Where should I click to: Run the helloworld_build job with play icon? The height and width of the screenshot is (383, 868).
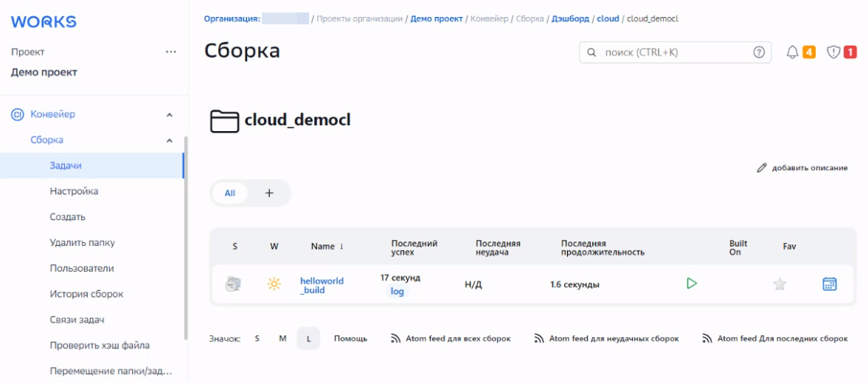tap(691, 284)
